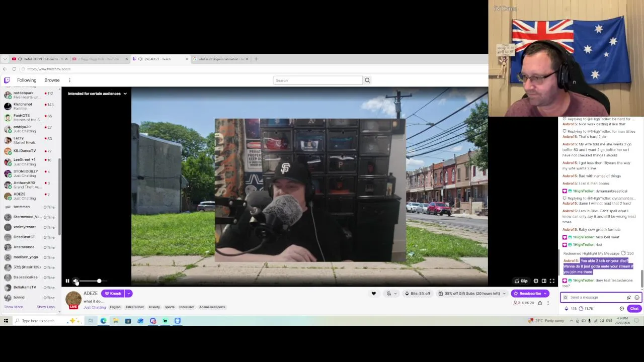The image size is (644, 362).
Task: Open Microsoft Edge from the taskbar
Action: pos(103,321)
